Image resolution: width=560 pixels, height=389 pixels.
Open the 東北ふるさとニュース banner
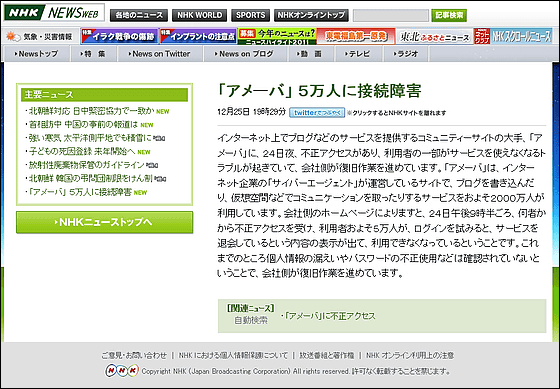(434, 36)
